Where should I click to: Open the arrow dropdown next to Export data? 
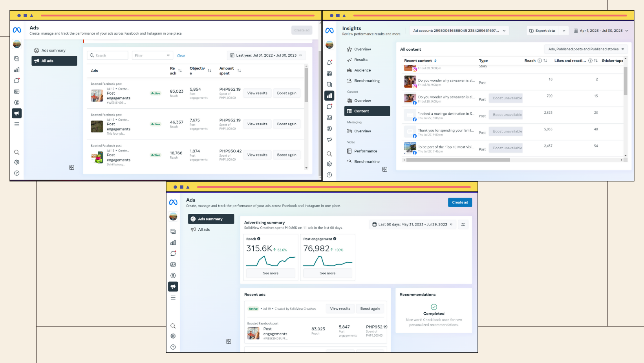pyautogui.click(x=564, y=31)
